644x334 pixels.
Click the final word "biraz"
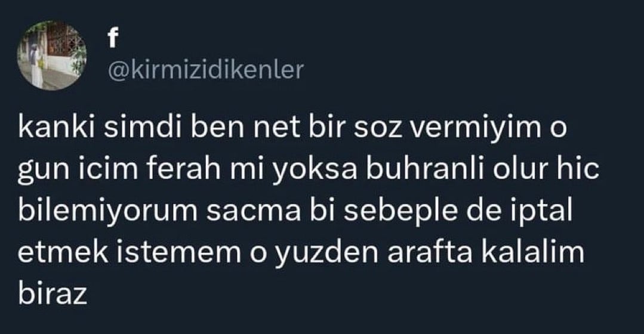[x=53, y=294]
